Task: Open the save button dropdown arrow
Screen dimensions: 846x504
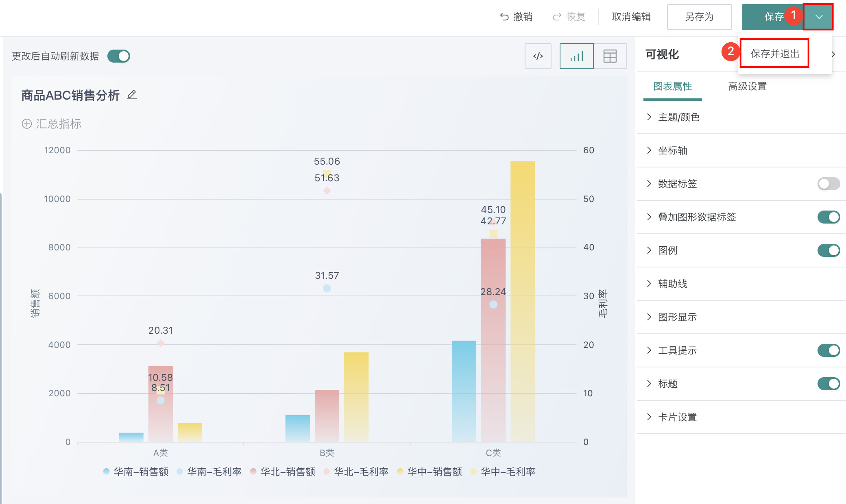Action: tap(819, 17)
